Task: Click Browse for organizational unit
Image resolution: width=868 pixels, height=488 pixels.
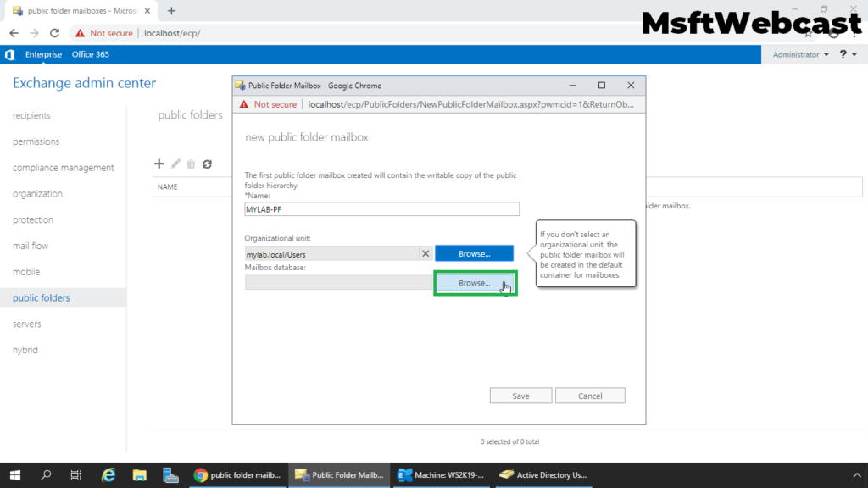Action: tap(474, 253)
